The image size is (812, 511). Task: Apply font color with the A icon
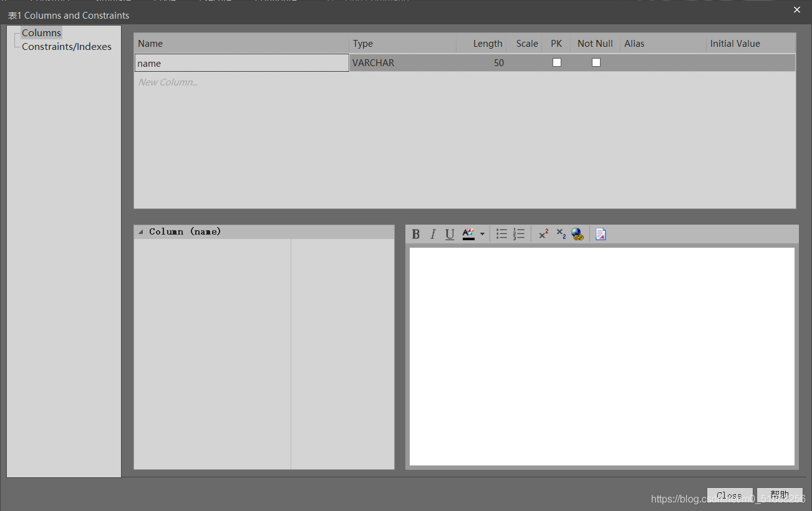[468, 234]
